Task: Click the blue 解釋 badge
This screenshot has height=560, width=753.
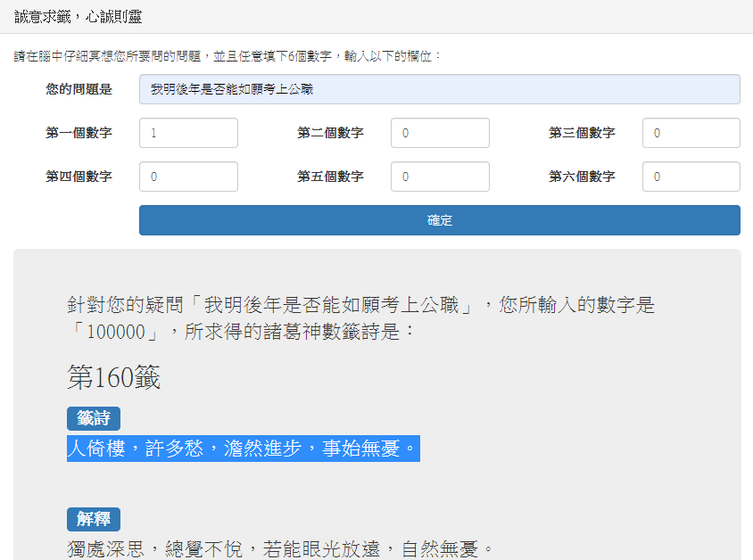Action: pyautogui.click(x=93, y=519)
